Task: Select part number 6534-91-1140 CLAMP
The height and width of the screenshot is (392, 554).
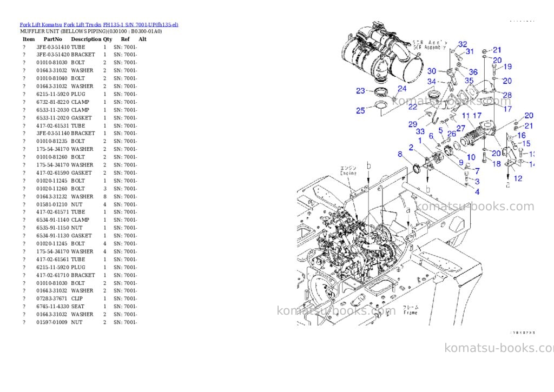Action: (x=63, y=220)
